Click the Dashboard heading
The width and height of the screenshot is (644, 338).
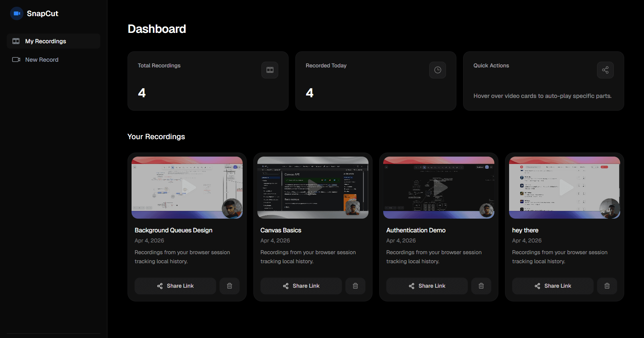point(157,29)
